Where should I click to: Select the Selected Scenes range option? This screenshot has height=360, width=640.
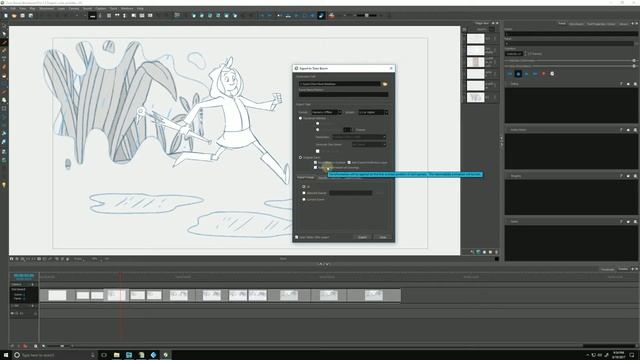click(304, 193)
